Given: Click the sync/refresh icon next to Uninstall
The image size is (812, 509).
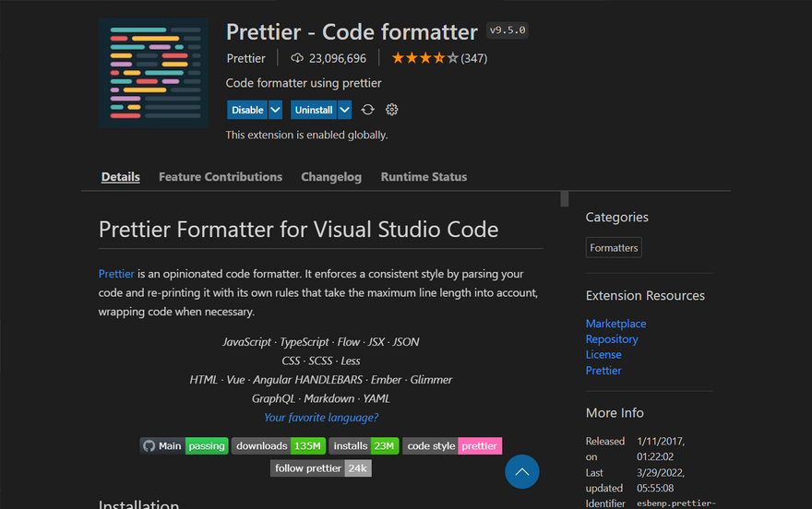Looking at the screenshot, I should pos(367,110).
